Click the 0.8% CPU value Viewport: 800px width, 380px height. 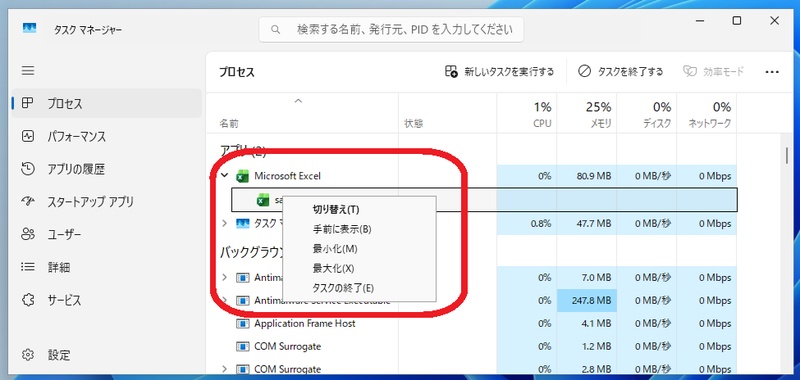[x=541, y=223]
